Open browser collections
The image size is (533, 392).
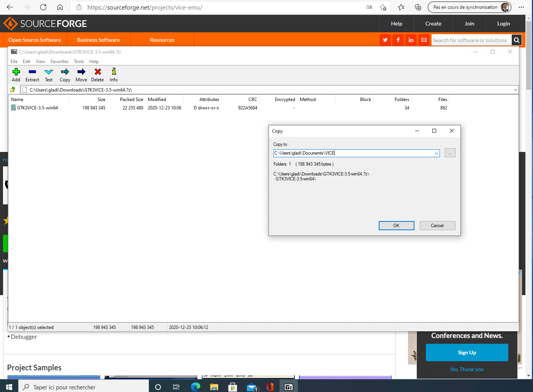pyautogui.click(x=418, y=7)
